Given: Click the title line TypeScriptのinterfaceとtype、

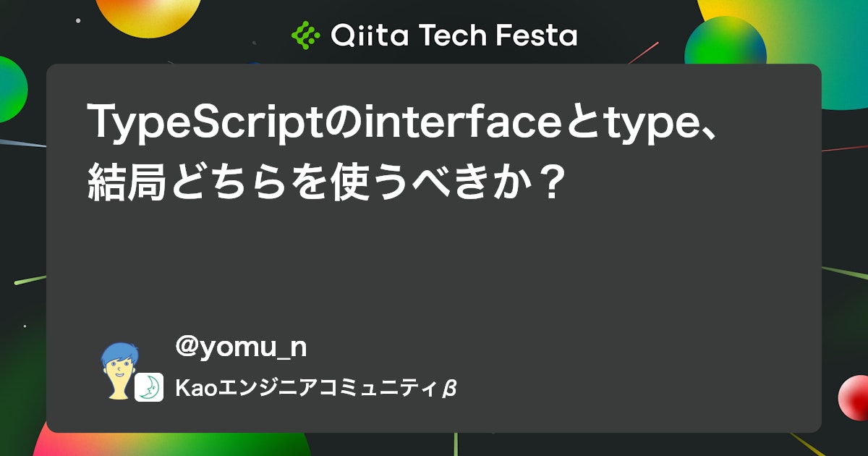Looking at the screenshot, I should (x=401, y=124).
